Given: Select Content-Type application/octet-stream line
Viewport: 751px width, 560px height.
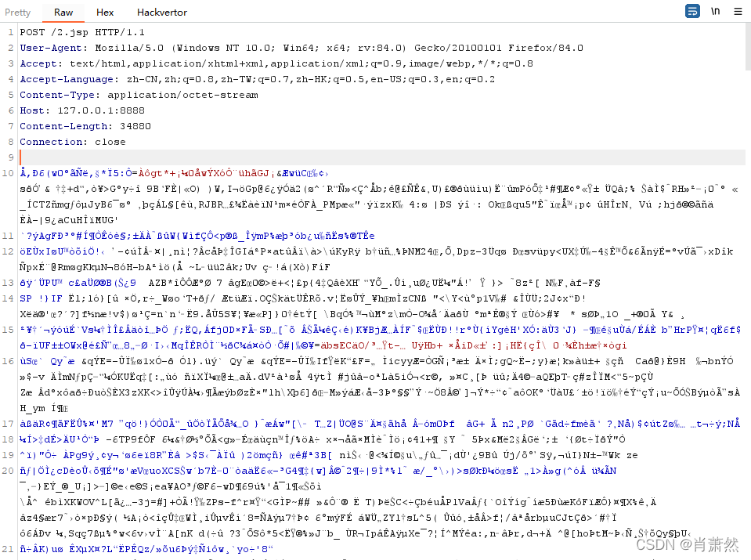Looking at the screenshot, I should pos(139,95).
